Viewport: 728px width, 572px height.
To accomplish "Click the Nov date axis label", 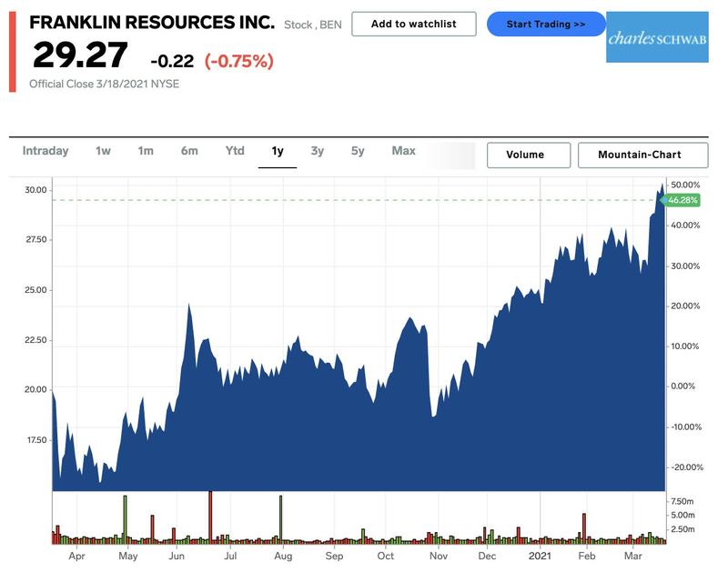I will tap(439, 557).
